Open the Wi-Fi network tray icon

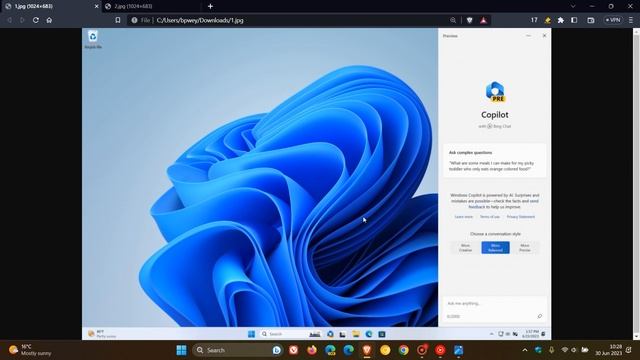pyautogui.click(x=564, y=350)
